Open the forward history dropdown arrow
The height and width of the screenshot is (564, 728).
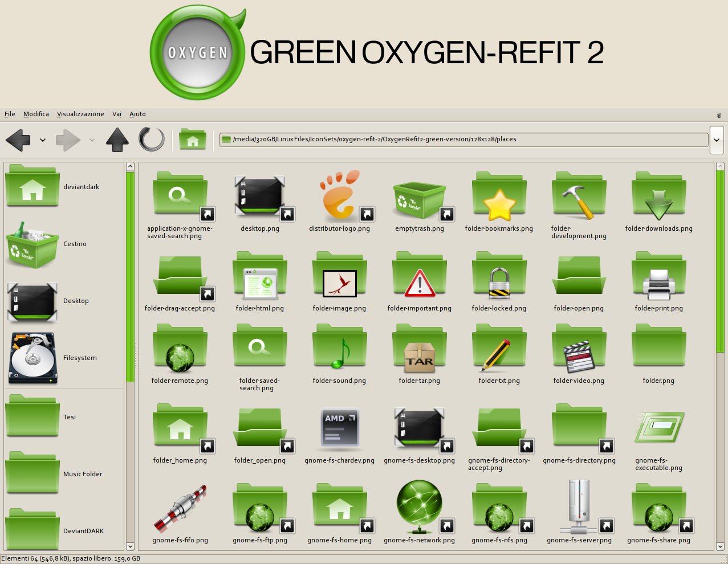tap(92, 140)
